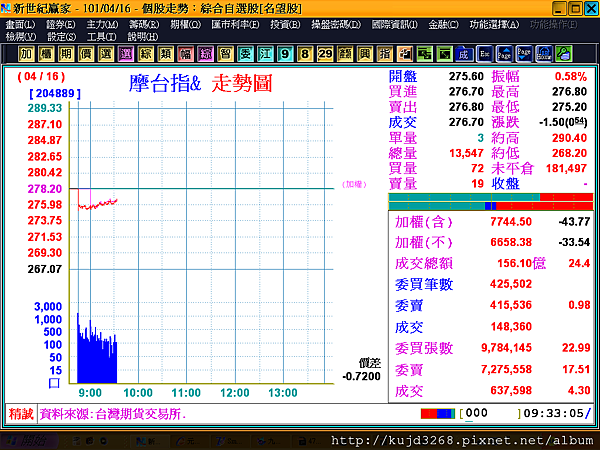This screenshot has height=450, width=600.
Task: Open the 說明(H) menu
Action: tap(142, 37)
